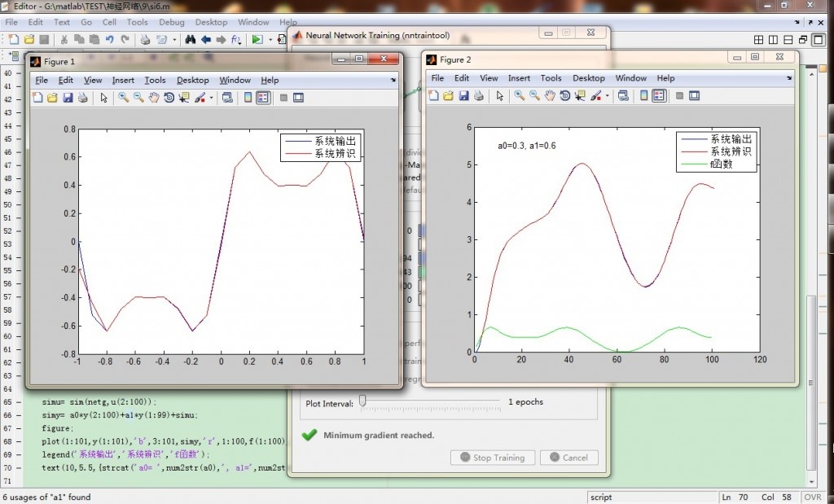
Task: Click the Cut scissors icon in Editor
Action: 64,39
